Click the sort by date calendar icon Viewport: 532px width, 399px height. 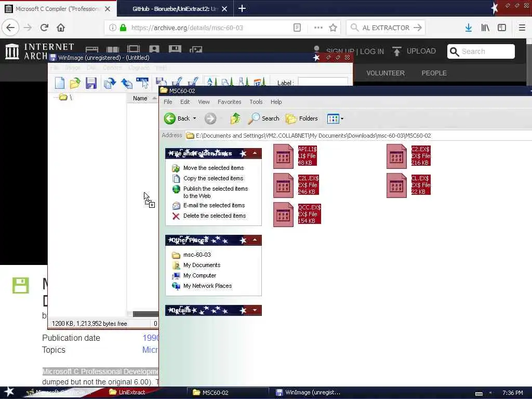[260, 82]
